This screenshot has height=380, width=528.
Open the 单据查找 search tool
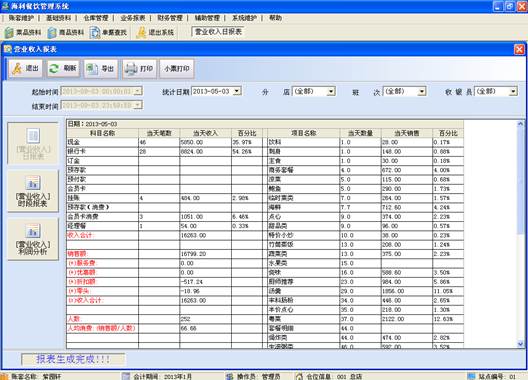click(109, 33)
